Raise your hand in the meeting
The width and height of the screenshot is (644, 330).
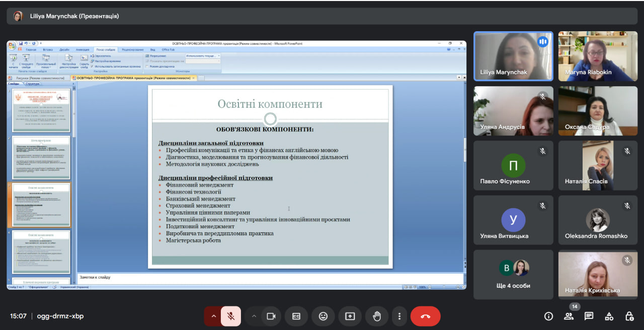376,316
